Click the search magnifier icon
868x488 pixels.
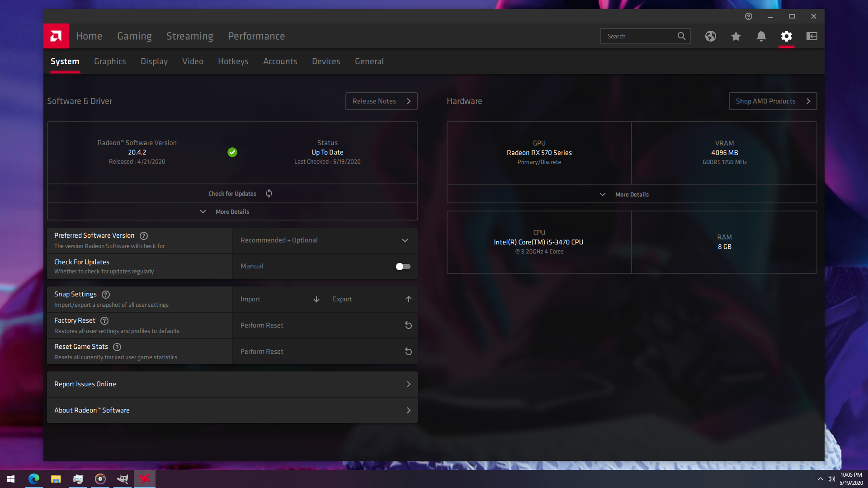click(681, 36)
